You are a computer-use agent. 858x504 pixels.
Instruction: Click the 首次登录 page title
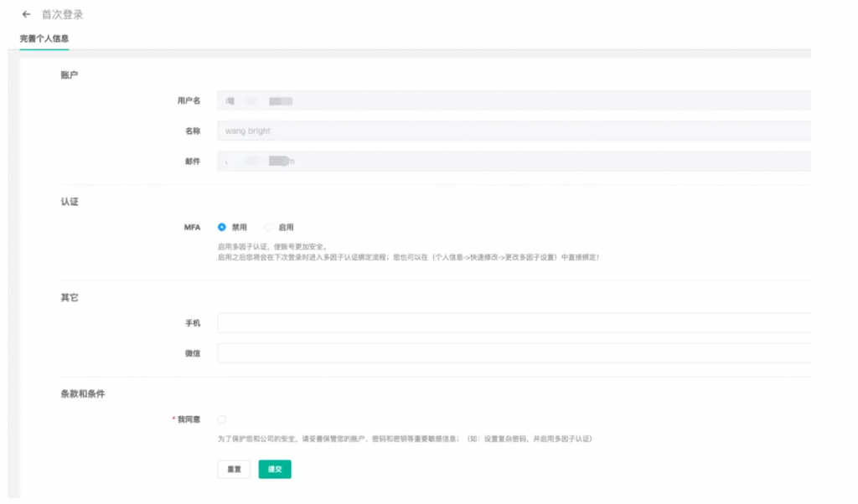(x=62, y=15)
